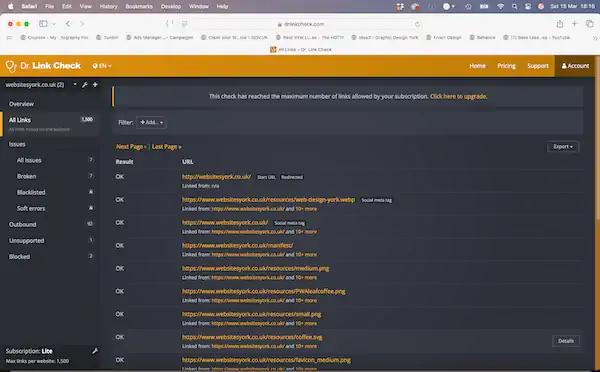Open the Behance bookmark
Viewport: 600px width, 372px height.
[482, 38]
